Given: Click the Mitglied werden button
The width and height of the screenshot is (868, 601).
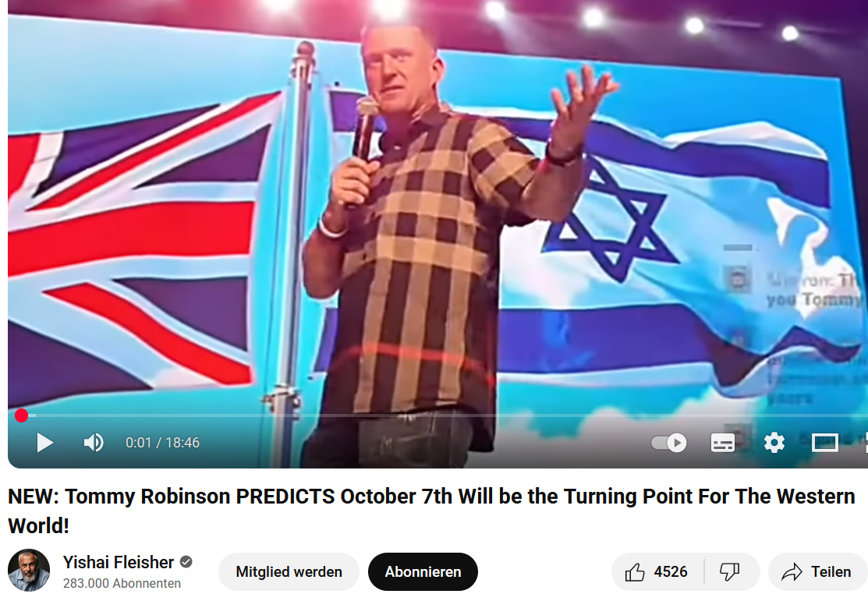Looking at the screenshot, I should pos(289,571).
